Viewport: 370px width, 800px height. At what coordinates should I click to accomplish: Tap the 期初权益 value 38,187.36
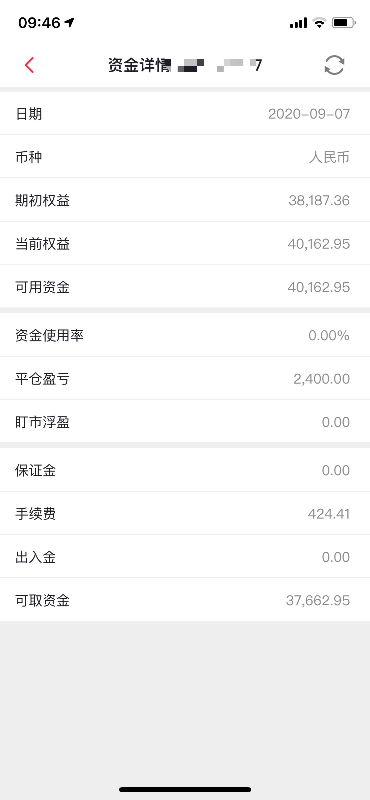[x=319, y=201]
